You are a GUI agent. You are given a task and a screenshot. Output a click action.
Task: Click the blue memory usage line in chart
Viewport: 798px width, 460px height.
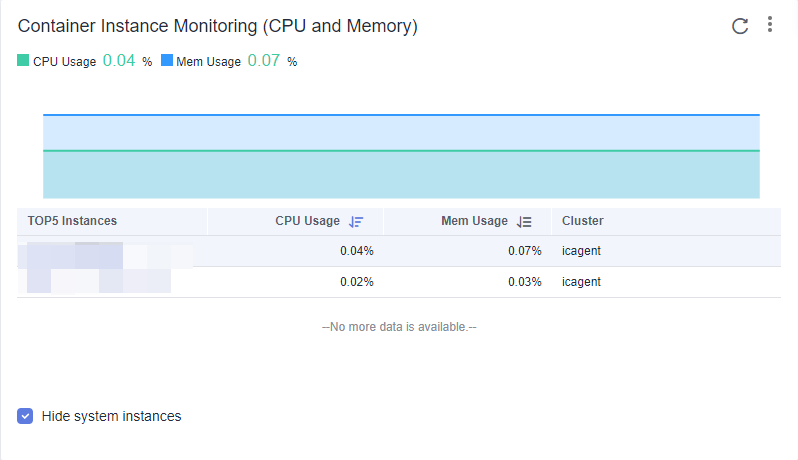point(401,115)
